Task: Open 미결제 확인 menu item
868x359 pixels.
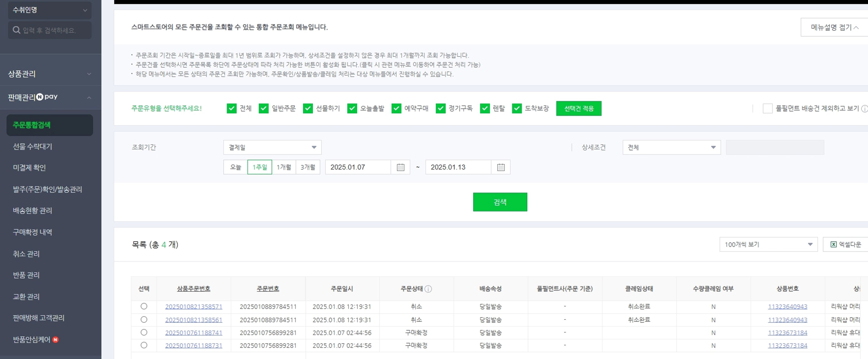Action: tap(29, 168)
